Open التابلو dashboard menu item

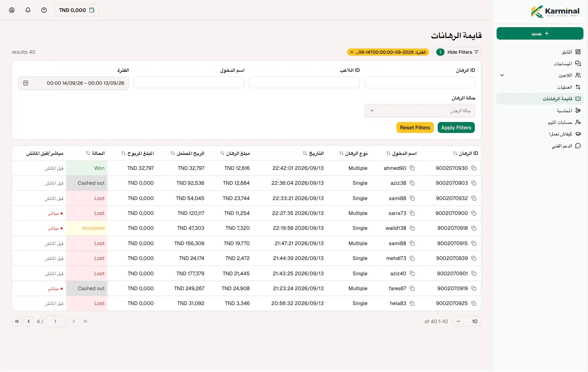(x=571, y=52)
